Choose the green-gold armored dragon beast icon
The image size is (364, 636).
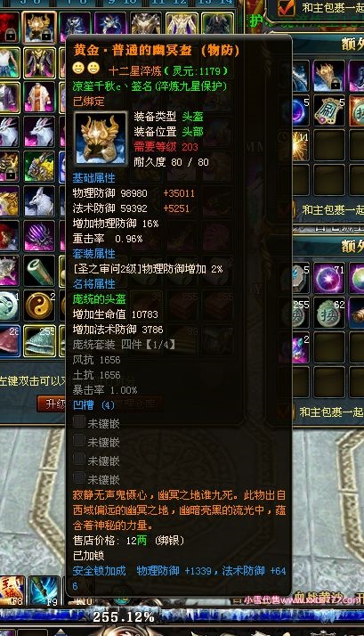(x=39, y=167)
